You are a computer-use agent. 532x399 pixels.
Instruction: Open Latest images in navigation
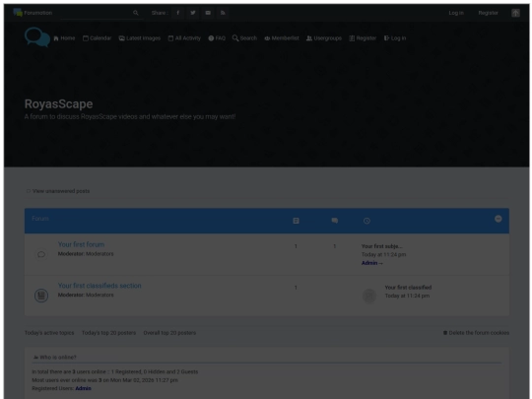pos(140,38)
